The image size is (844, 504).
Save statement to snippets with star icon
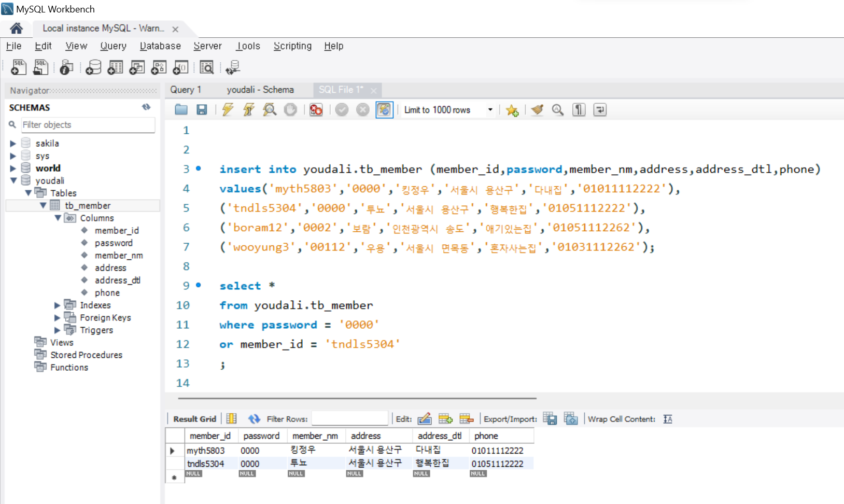[x=512, y=110]
